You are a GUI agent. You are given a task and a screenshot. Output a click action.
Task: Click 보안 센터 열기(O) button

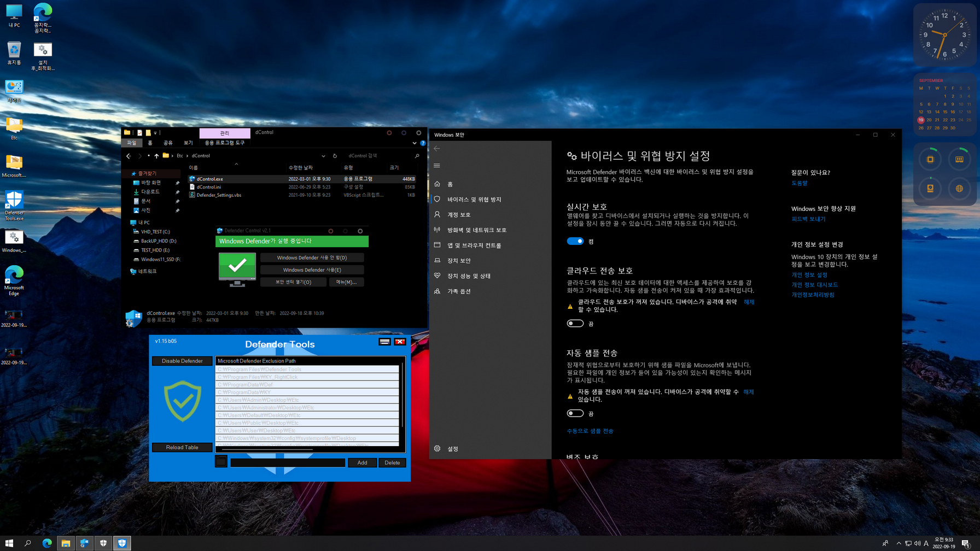coord(293,282)
